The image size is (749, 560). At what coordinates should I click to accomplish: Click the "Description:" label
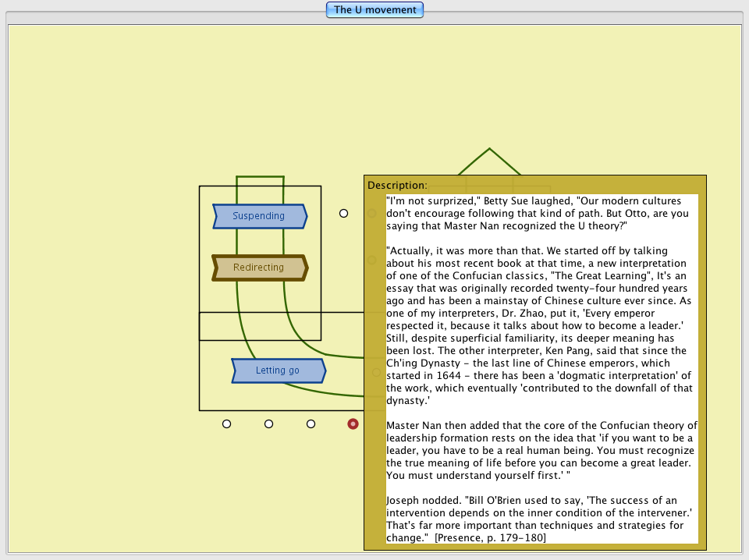tap(397, 185)
